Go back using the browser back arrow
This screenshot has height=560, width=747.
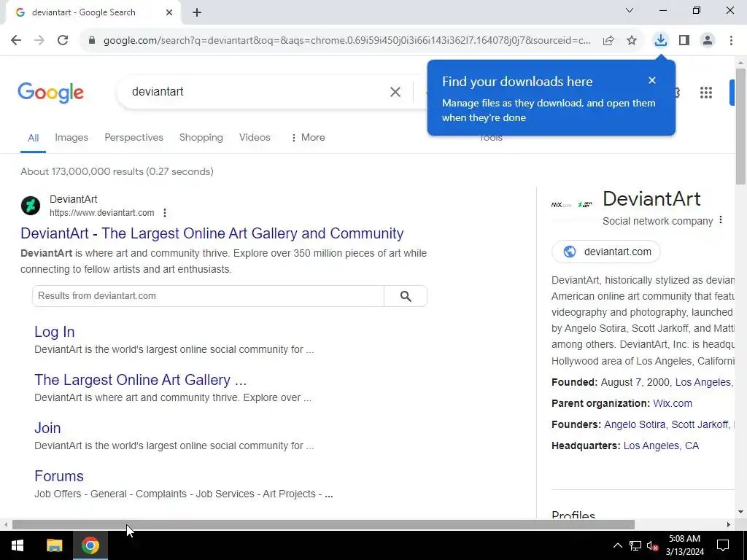[x=16, y=41]
